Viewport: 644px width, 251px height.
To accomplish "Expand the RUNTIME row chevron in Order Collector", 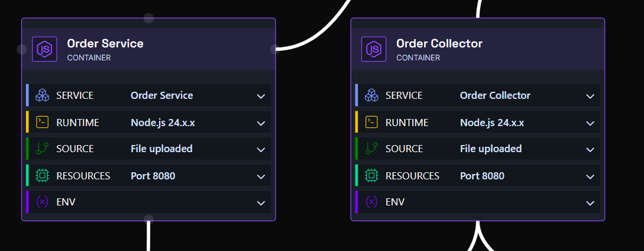I will click(590, 124).
